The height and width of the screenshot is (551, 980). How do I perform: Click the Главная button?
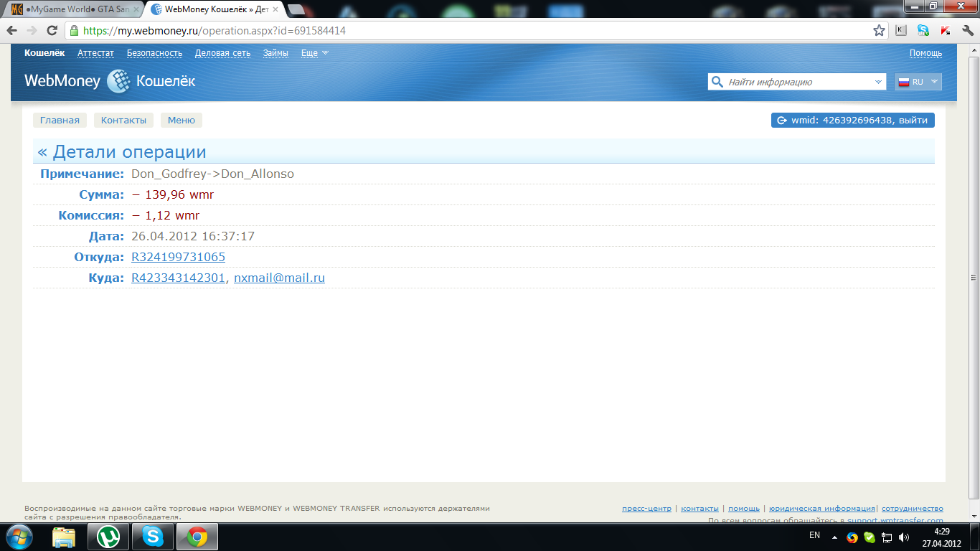[60, 120]
